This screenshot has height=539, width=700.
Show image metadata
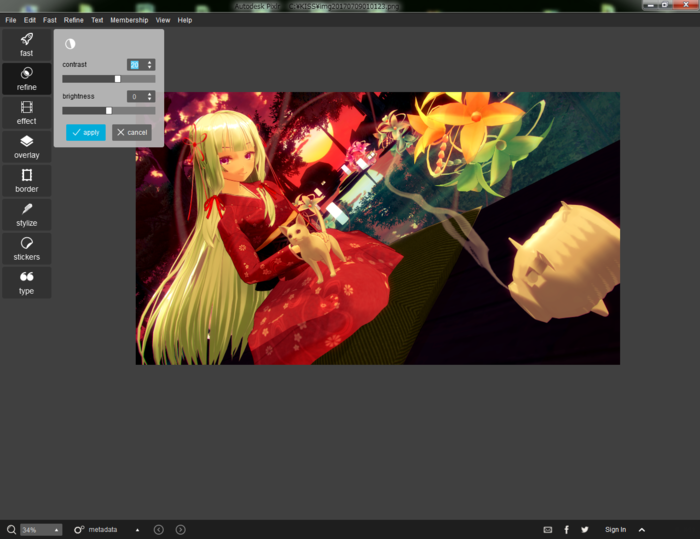point(96,530)
